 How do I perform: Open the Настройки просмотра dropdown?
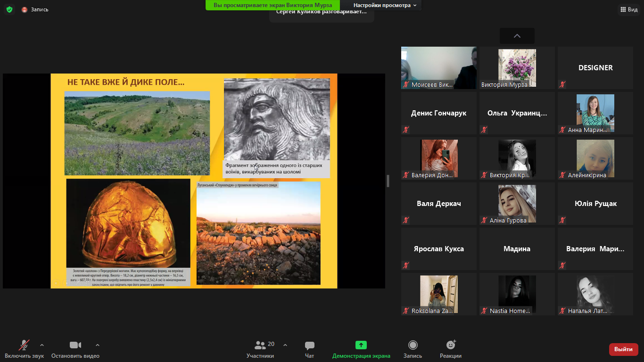click(x=385, y=5)
